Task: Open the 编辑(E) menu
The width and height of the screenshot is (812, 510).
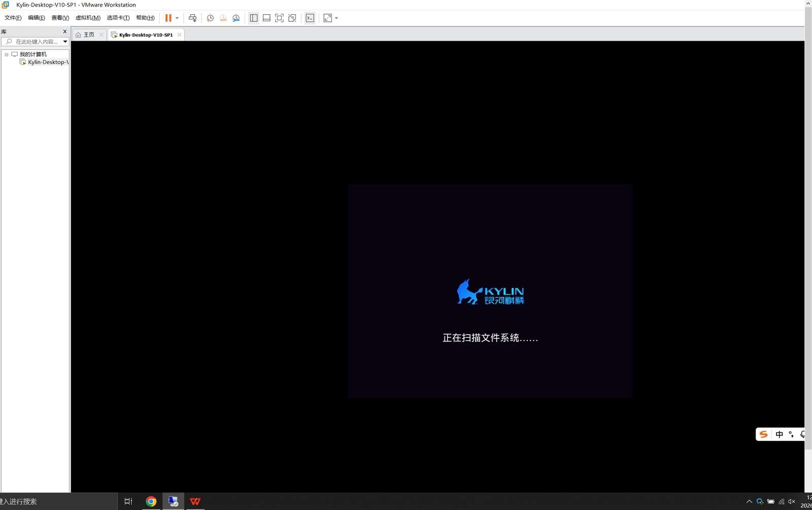Action: click(37, 18)
